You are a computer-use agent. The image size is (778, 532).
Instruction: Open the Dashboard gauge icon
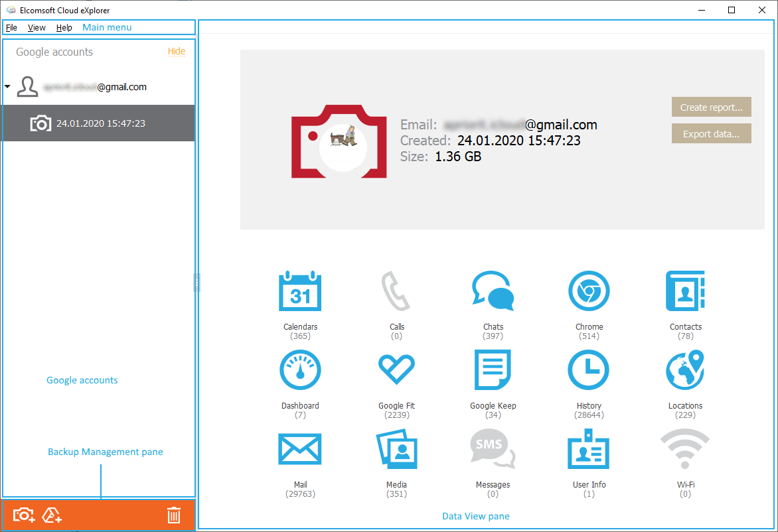tap(300, 370)
